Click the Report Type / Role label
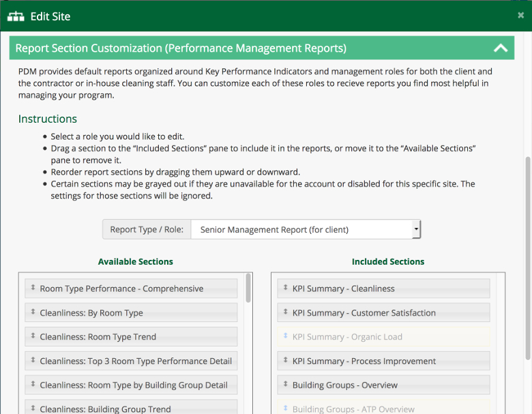Screen dimensions: 532x414 (x=147, y=230)
